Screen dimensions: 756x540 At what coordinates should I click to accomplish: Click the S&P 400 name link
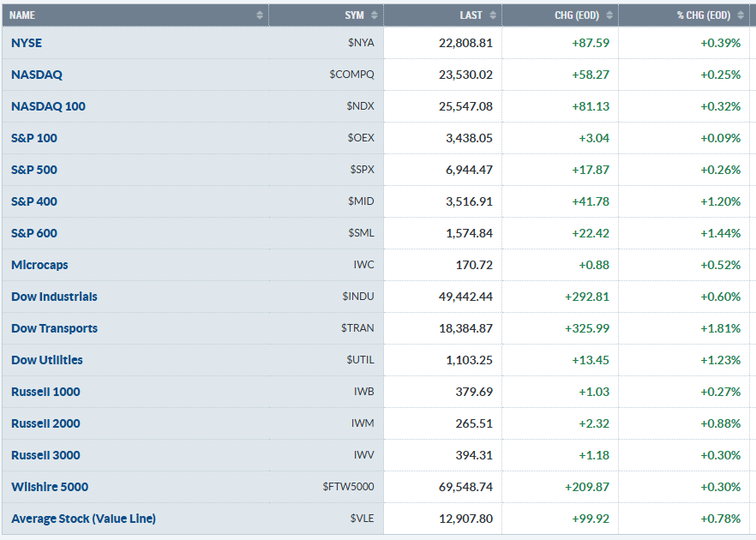[x=34, y=201]
